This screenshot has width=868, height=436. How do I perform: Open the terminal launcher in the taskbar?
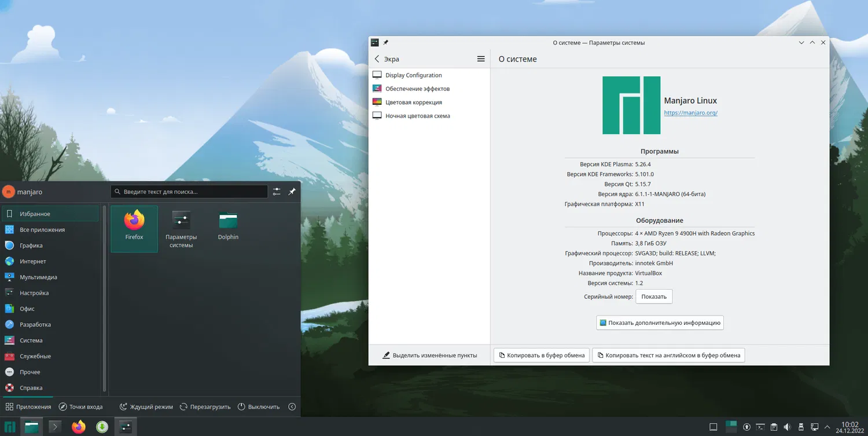click(55, 427)
